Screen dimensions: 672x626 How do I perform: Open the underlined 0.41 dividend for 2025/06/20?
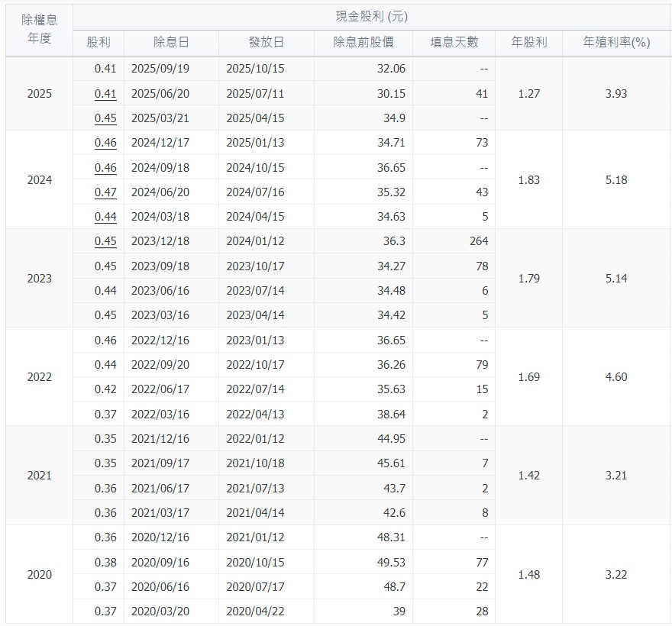tap(105, 94)
